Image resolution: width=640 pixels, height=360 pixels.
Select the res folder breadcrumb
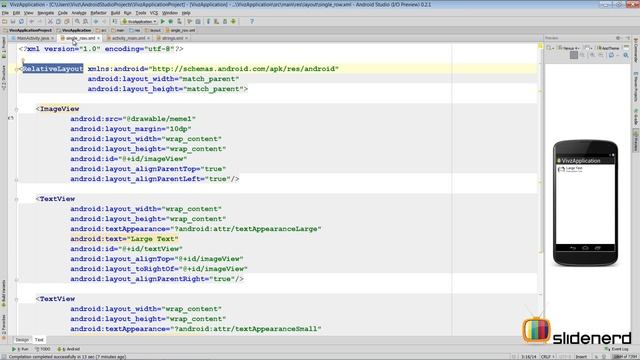point(135,30)
